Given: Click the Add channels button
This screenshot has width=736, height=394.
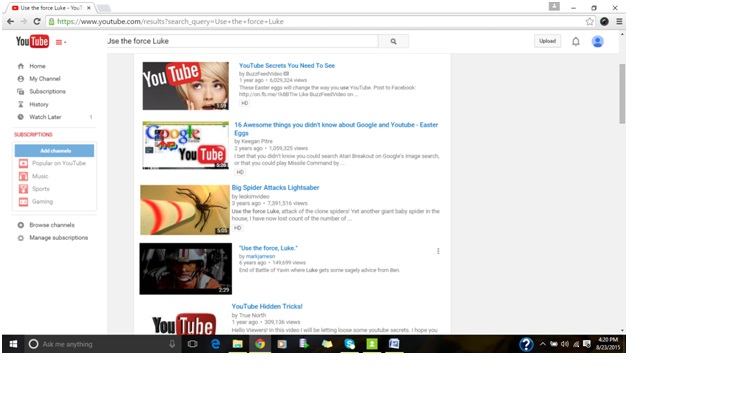Looking at the screenshot, I should [x=54, y=151].
